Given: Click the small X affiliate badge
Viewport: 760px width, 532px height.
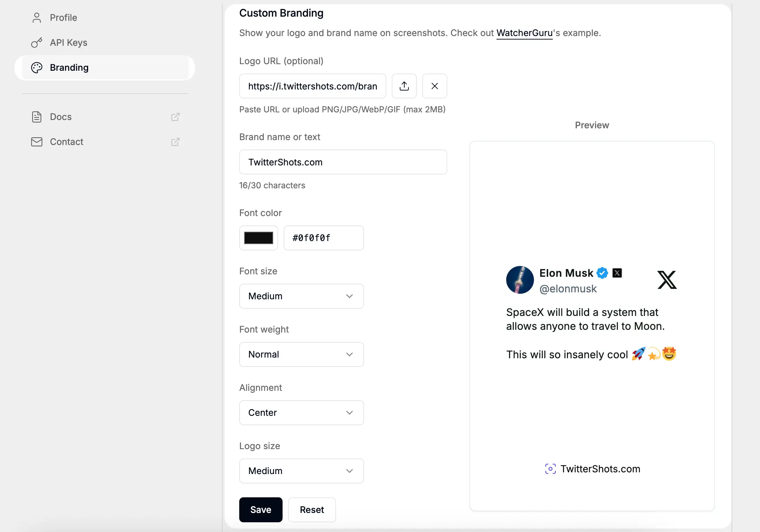Looking at the screenshot, I should point(617,273).
